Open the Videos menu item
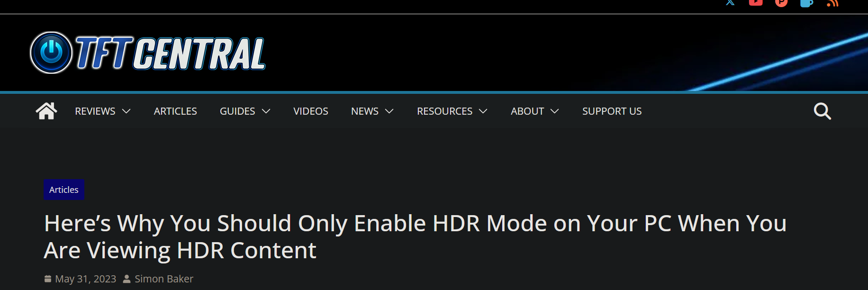868x290 pixels. tap(311, 111)
